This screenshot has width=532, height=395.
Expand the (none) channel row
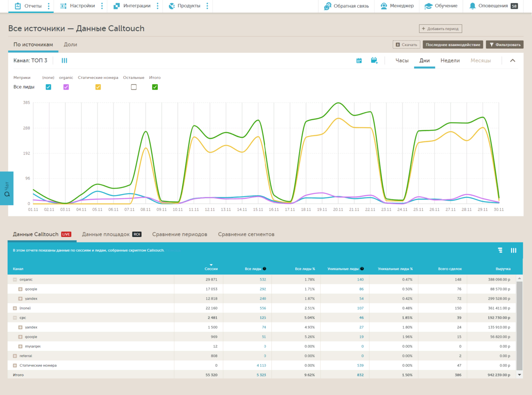click(15, 308)
